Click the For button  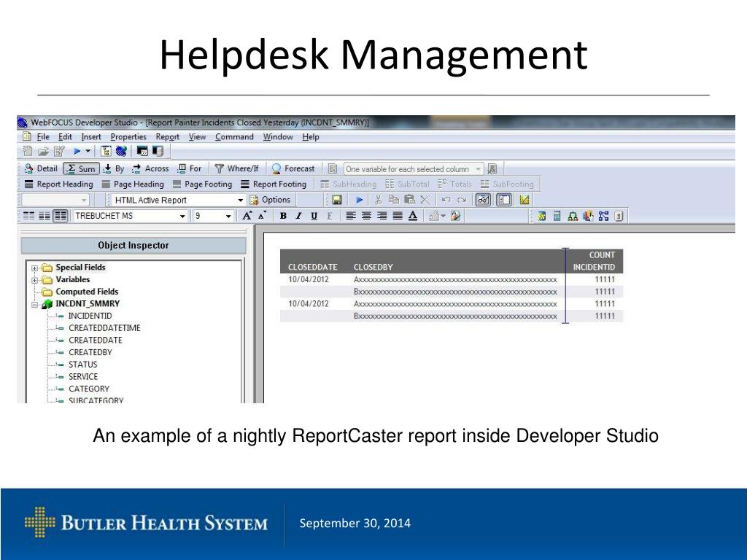pyautogui.click(x=190, y=168)
